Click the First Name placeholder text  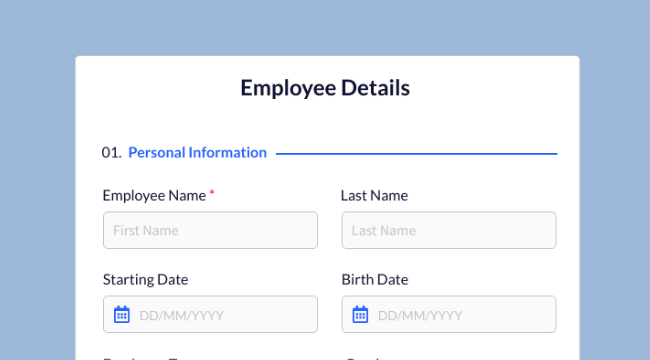[146, 231]
